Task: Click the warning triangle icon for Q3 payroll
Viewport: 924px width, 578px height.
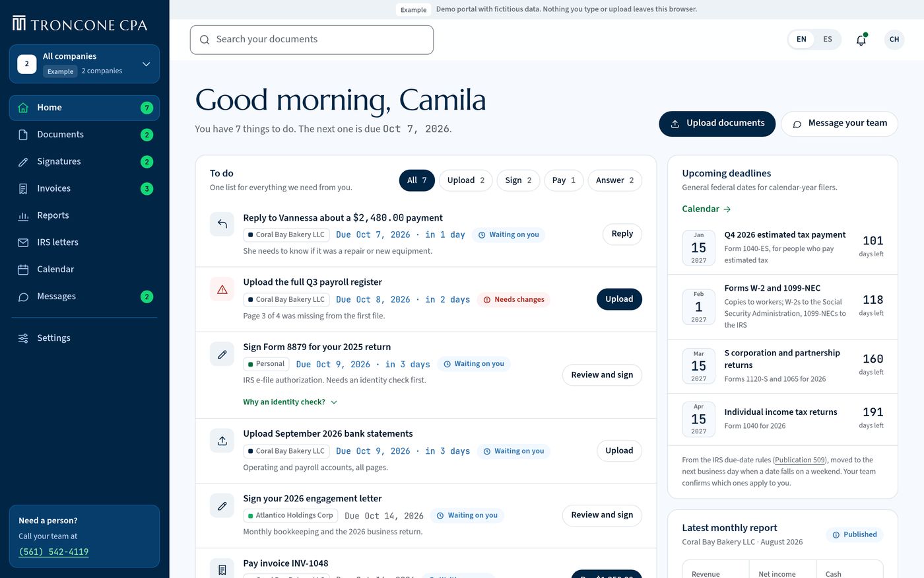Action: click(x=222, y=289)
